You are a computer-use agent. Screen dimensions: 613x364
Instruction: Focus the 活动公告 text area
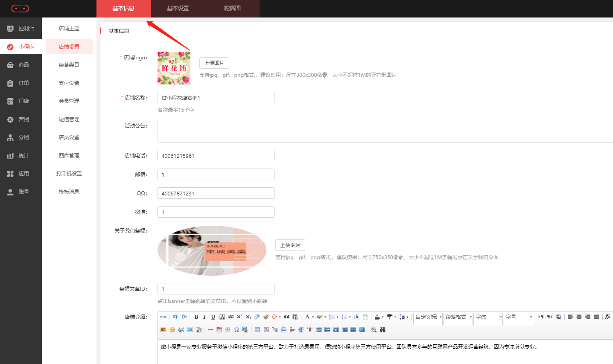(385, 131)
